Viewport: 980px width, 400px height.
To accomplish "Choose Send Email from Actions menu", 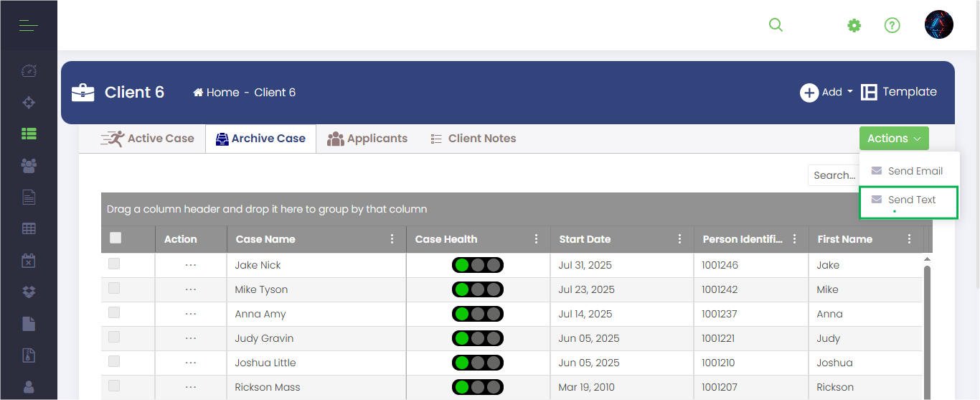I will (909, 171).
